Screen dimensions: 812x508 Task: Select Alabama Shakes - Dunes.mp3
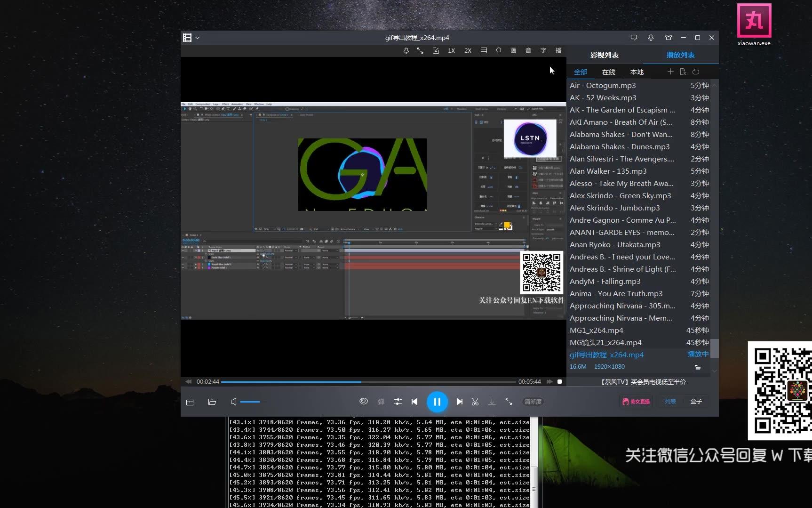[639, 146]
